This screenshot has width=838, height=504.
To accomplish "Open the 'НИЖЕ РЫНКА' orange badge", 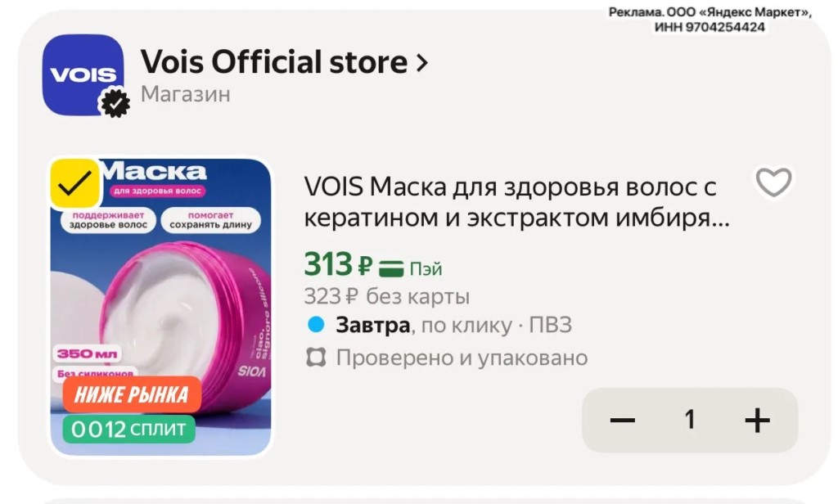I will point(132,394).
